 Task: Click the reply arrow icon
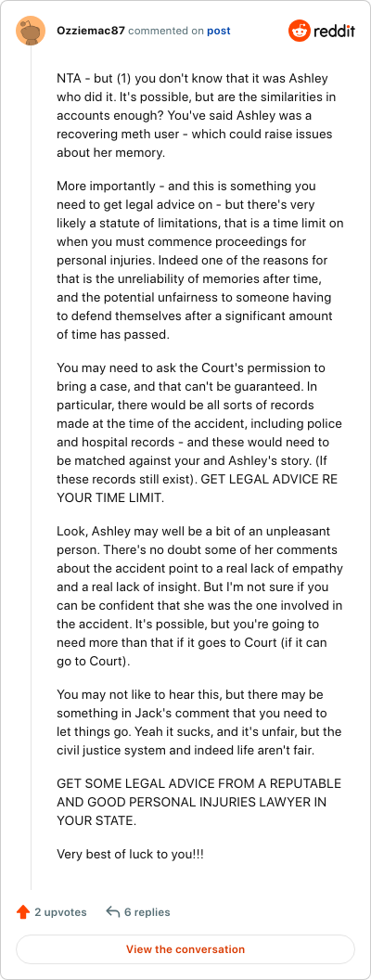(113, 912)
